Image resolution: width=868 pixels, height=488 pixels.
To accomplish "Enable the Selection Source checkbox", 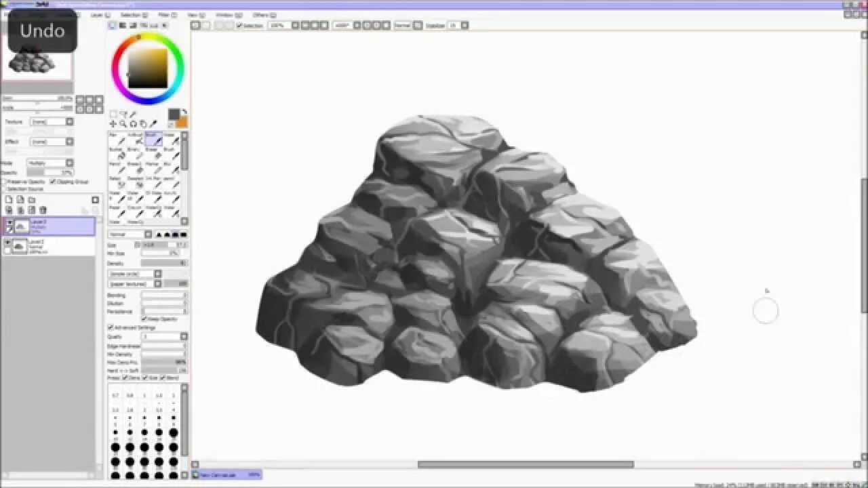I will (3, 189).
